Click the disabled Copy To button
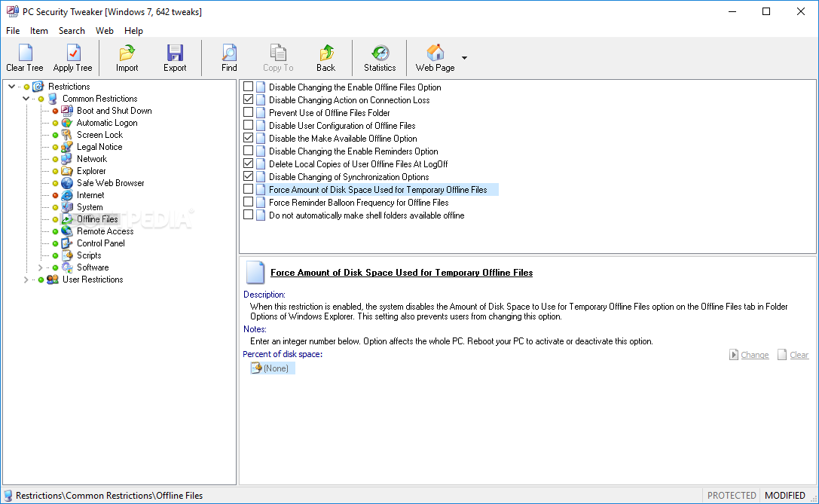This screenshot has height=504, width=819. pos(278,57)
